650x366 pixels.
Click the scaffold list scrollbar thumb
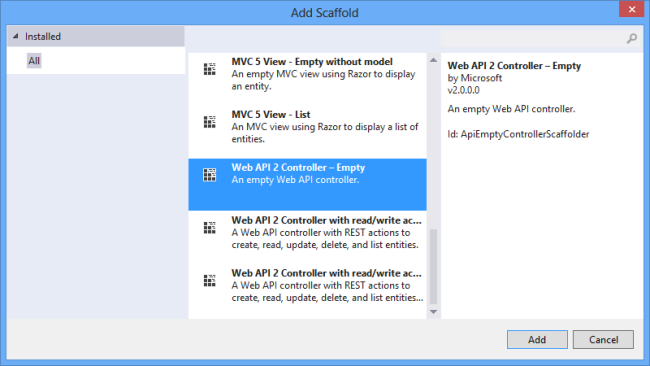coord(433,267)
